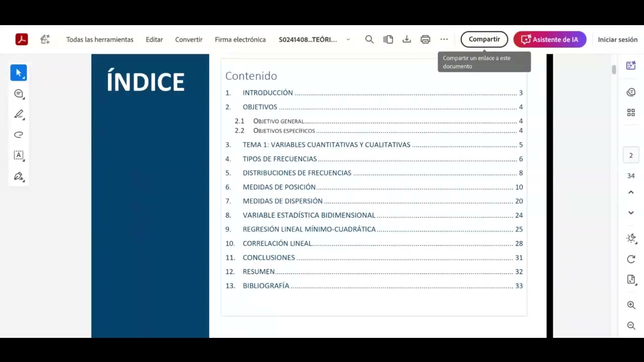Select the arrow selection tool

click(19, 73)
